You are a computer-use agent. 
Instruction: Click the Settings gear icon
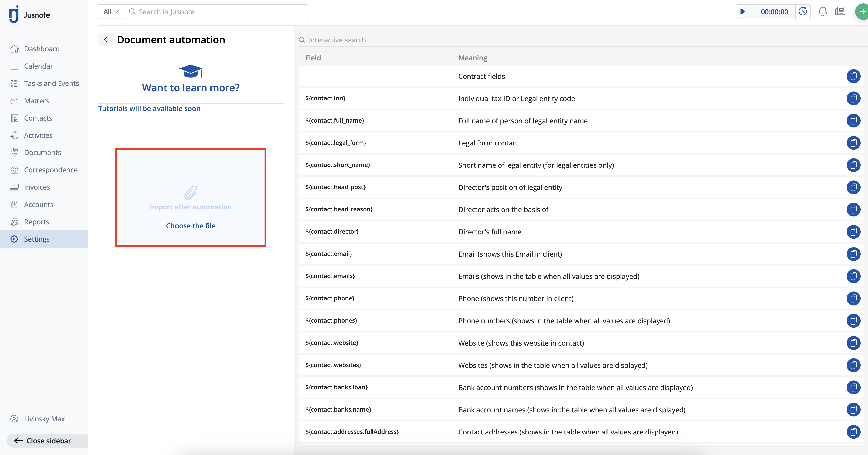click(x=14, y=239)
